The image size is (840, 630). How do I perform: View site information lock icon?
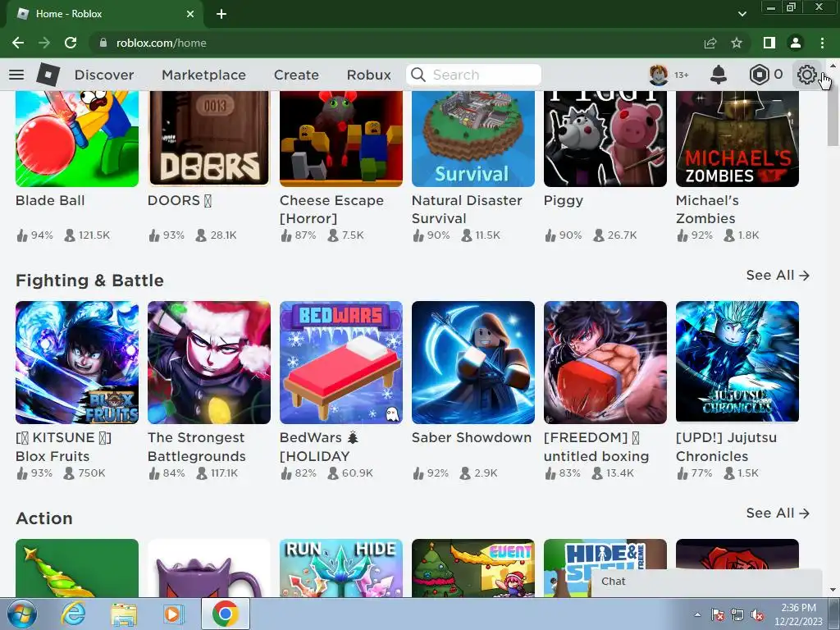[x=103, y=43]
